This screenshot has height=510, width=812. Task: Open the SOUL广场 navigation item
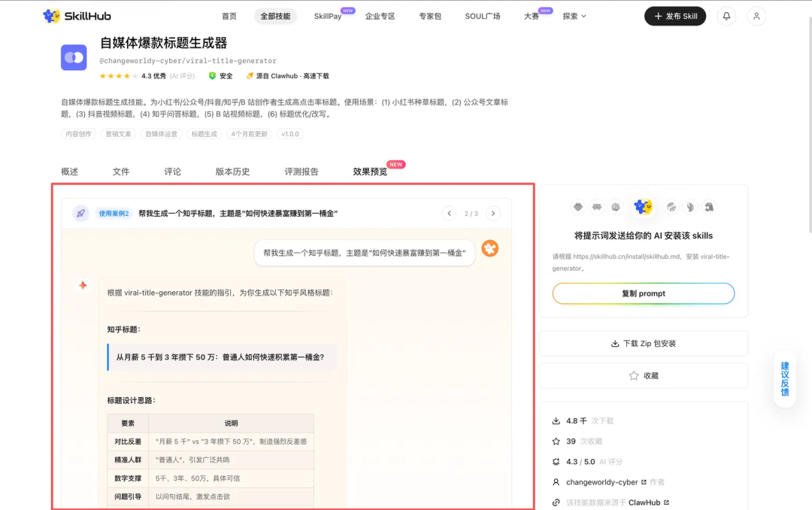click(x=483, y=16)
